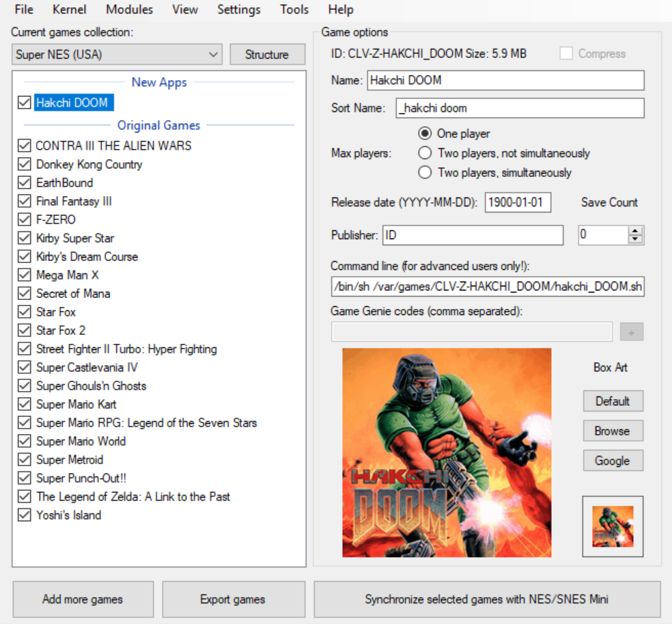This screenshot has height=624, width=672.
Task: Select Super Mario Kart in the list
Action: coord(76,404)
